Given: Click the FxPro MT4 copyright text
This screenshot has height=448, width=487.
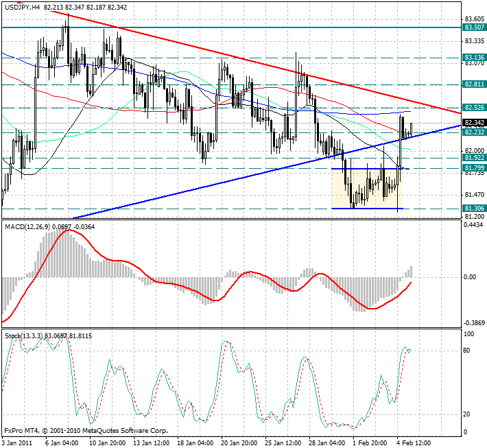Looking at the screenshot, I should pos(86,431).
